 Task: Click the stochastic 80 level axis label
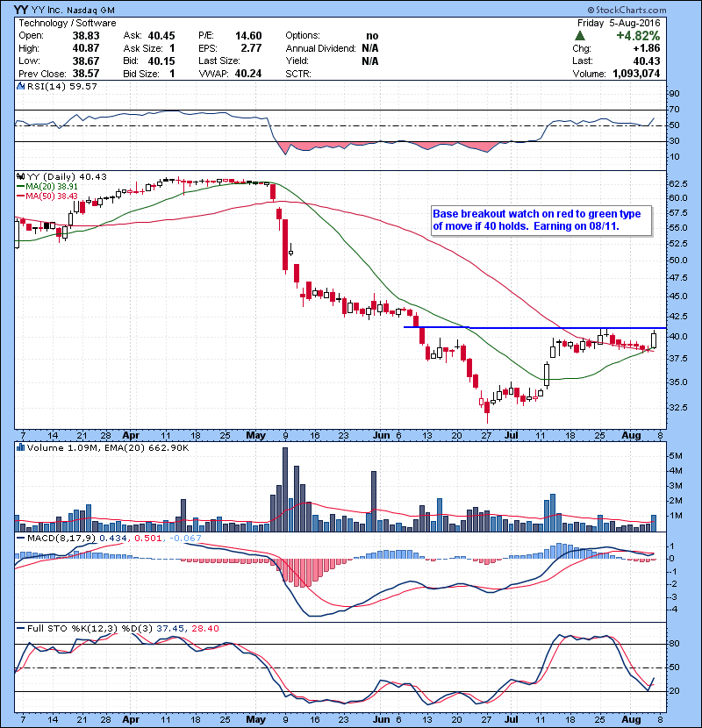click(674, 644)
